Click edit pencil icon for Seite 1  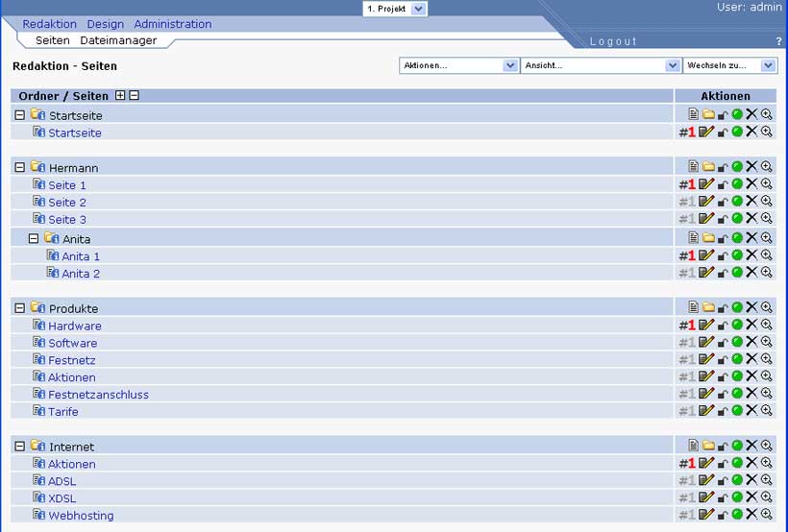coord(706,183)
